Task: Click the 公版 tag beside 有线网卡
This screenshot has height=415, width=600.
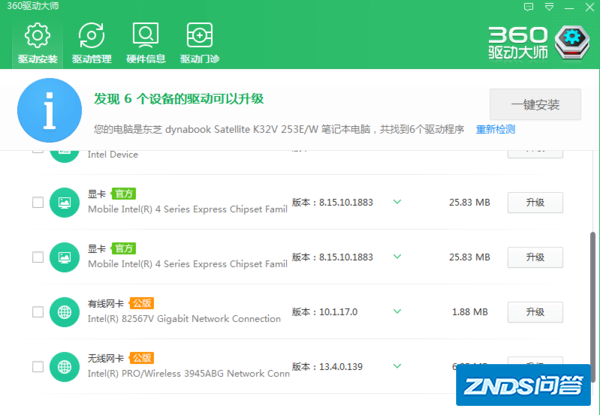Action: click(x=142, y=303)
